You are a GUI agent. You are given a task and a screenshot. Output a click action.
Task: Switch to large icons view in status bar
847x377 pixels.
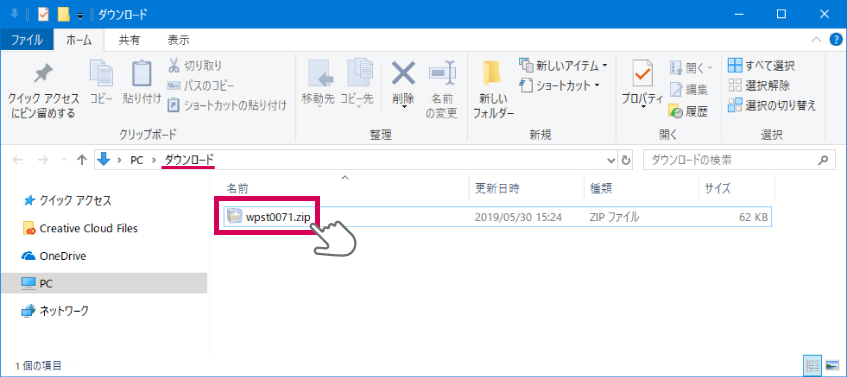point(832,365)
